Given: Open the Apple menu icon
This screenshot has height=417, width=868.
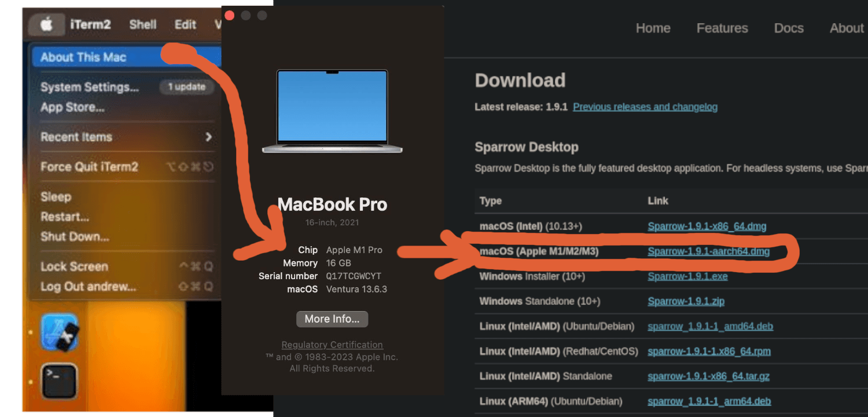Looking at the screenshot, I should coord(46,25).
